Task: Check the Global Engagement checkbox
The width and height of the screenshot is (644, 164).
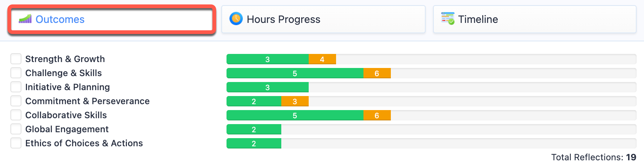Action: pos(16,129)
